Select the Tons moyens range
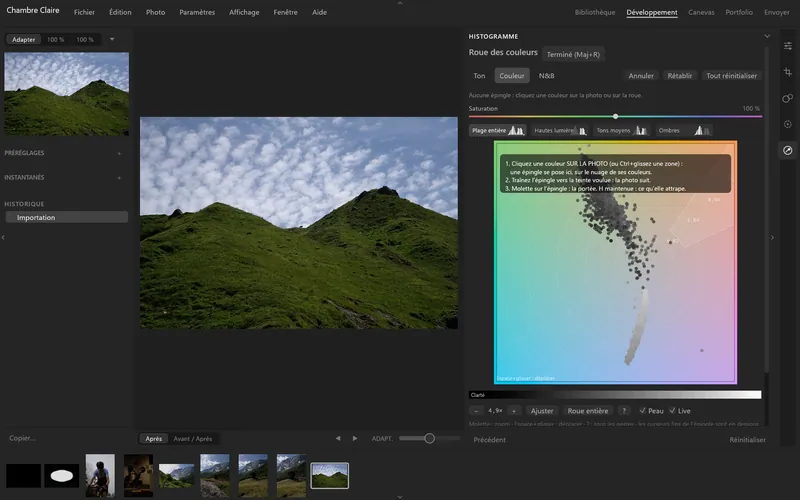This screenshot has width=800, height=500. pyautogui.click(x=622, y=131)
